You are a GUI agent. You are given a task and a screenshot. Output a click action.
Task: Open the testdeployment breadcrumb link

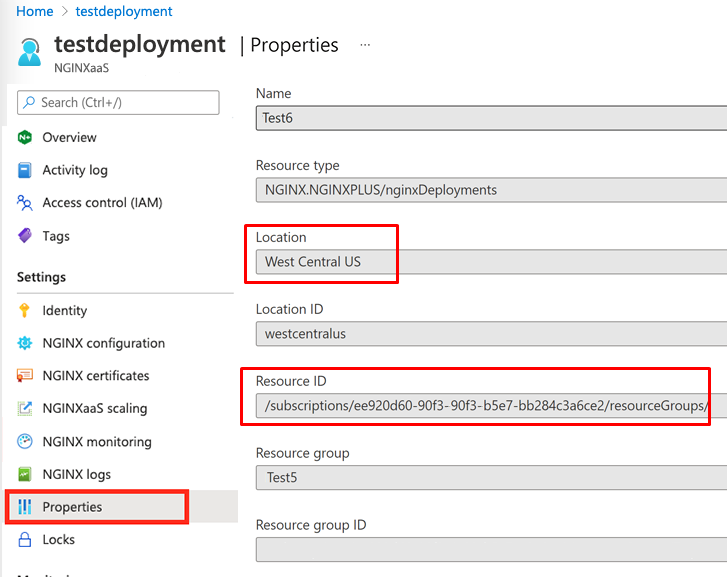pos(124,11)
